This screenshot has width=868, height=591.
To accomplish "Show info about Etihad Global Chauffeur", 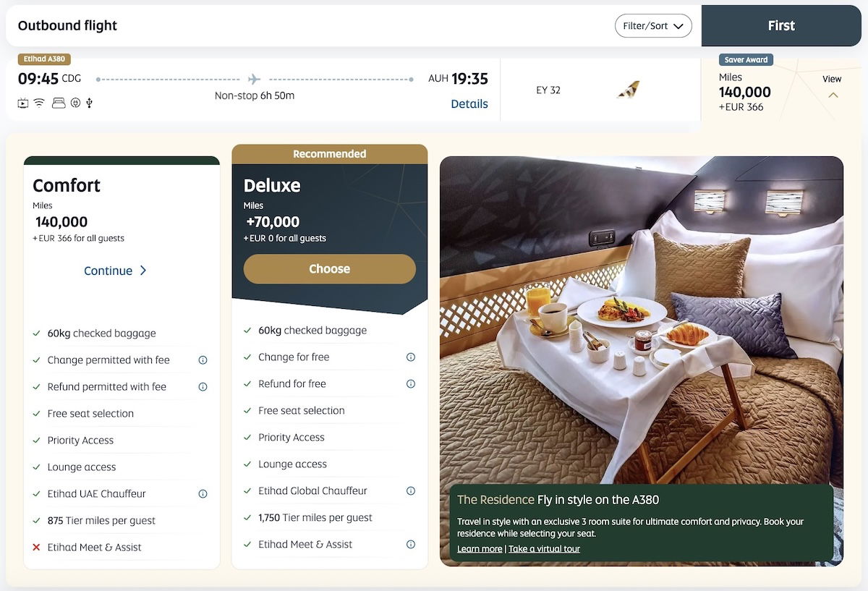I will click(411, 491).
